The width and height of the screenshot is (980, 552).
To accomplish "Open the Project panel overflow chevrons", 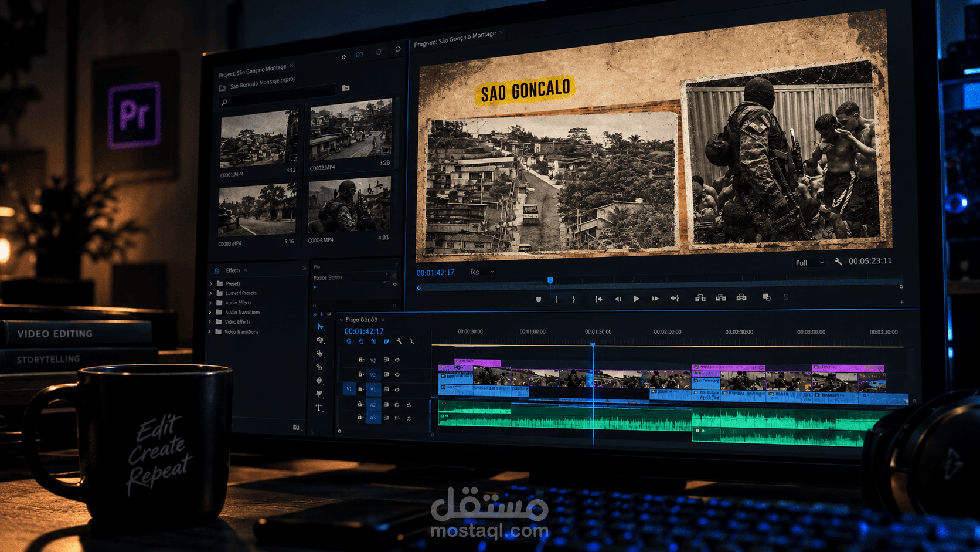I will point(343,57).
